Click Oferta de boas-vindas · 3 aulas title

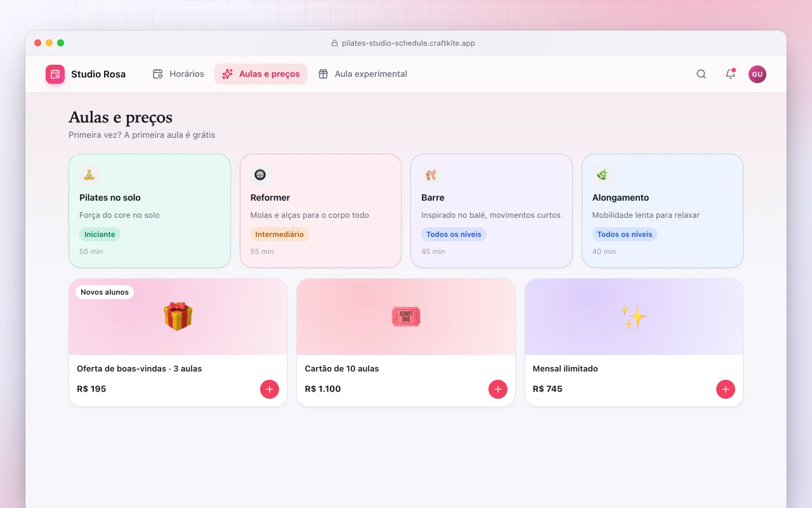click(140, 369)
